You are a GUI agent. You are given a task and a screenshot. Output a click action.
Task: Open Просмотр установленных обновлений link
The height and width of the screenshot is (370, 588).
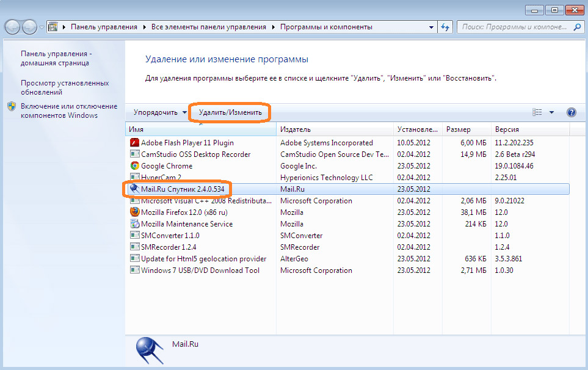65,87
